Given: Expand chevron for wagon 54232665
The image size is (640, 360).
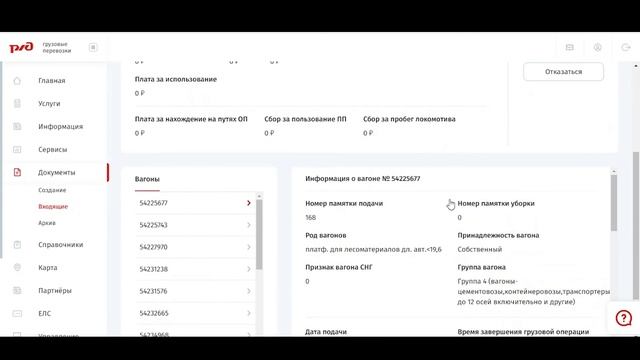Looking at the screenshot, I should click(249, 313).
